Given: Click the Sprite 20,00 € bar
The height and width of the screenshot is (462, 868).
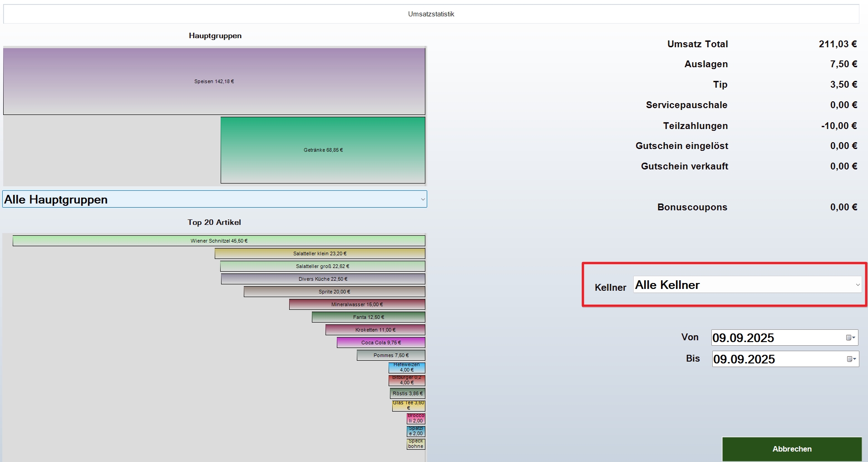Looking at the screenshot, I should [335, 292].
